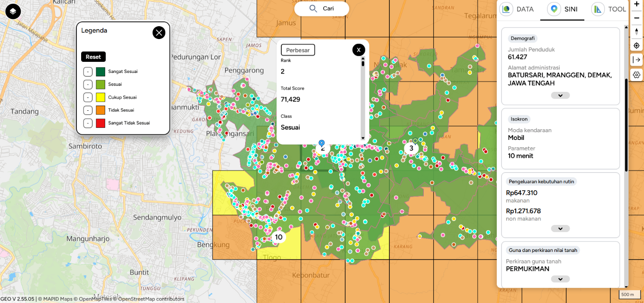Click the Cari search field

tap(322, 9)
